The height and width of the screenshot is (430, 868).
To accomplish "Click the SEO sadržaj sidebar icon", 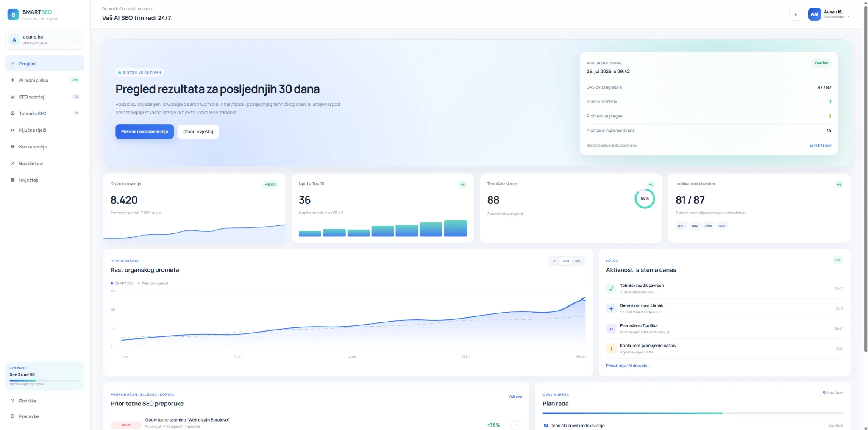I will point(13,97).
